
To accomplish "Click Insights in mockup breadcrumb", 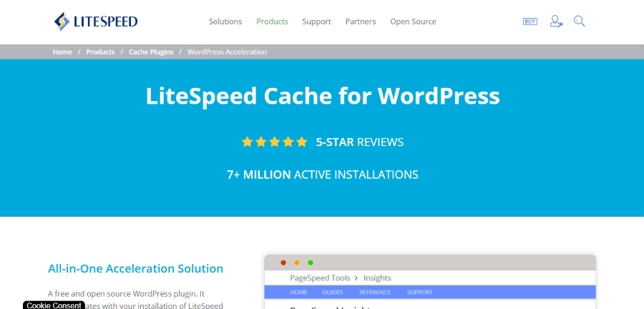I will [377, 278].
